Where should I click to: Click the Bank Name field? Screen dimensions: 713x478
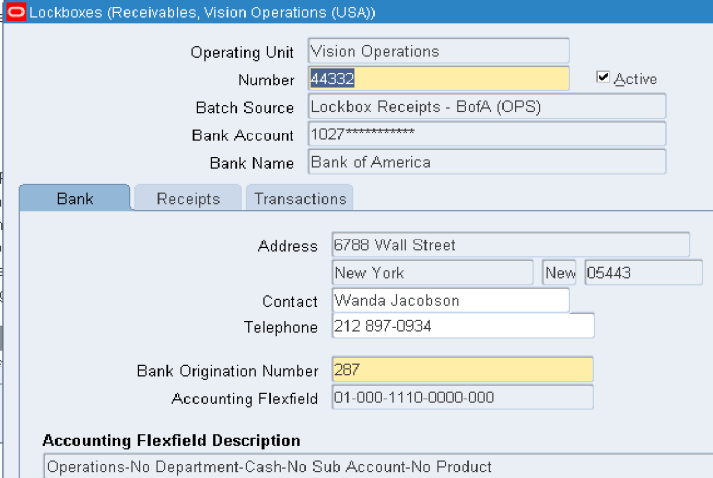coord(486,162)
